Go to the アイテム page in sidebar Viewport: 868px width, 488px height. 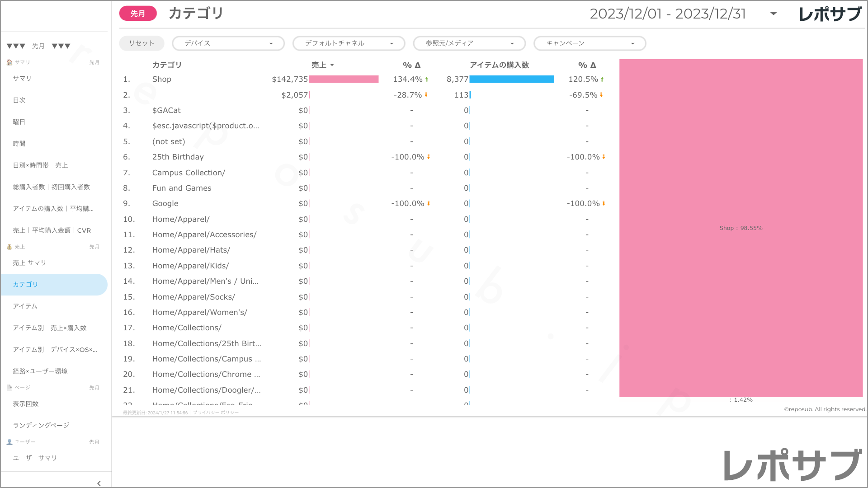click(x=25, y=306)
